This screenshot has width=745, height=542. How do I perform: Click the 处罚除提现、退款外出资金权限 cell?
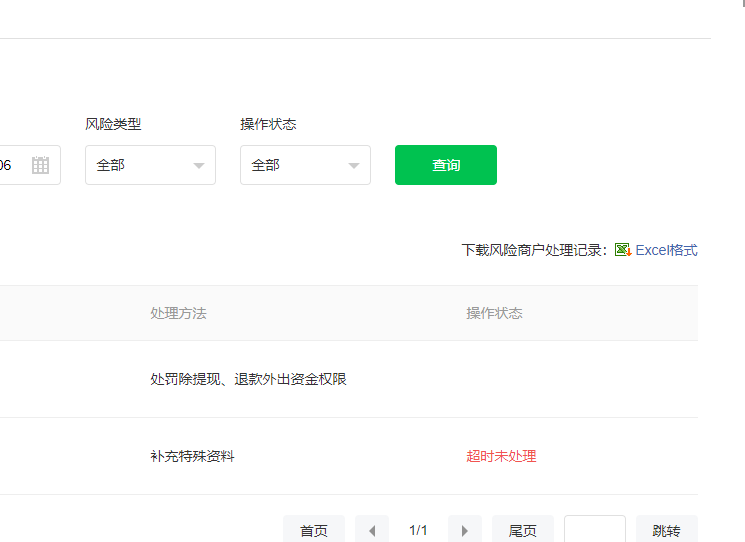[x=248, y=379]
